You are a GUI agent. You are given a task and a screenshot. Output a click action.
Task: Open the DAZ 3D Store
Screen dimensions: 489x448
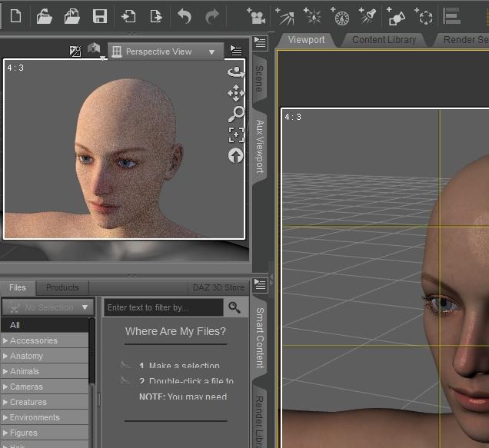218,287
